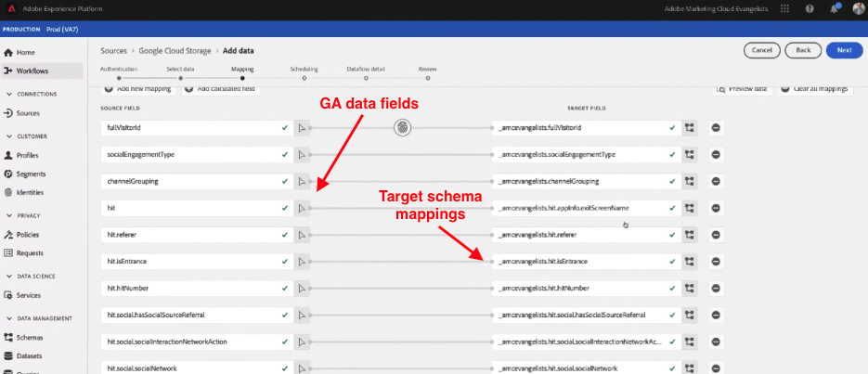Click the Sources breadcrumb link
Viewport: 868px width, 374px height.
point(113,51)
